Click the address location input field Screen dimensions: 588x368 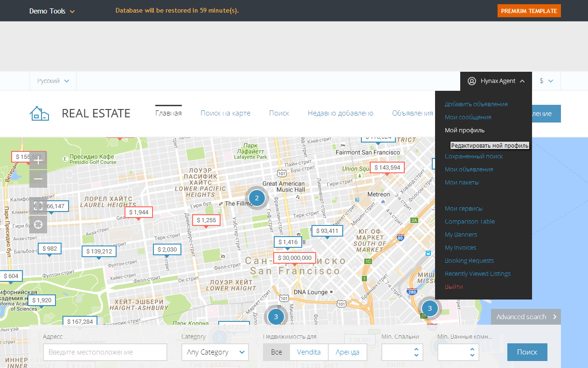point(105,352)
